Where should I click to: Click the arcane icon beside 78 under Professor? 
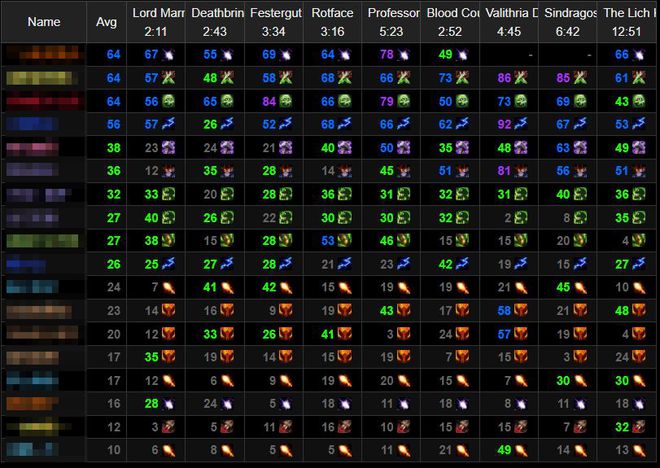(x=404, y=55)
